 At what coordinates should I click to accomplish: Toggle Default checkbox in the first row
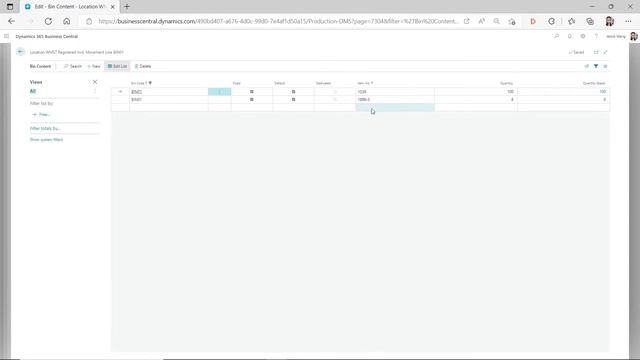coord(293,92)
